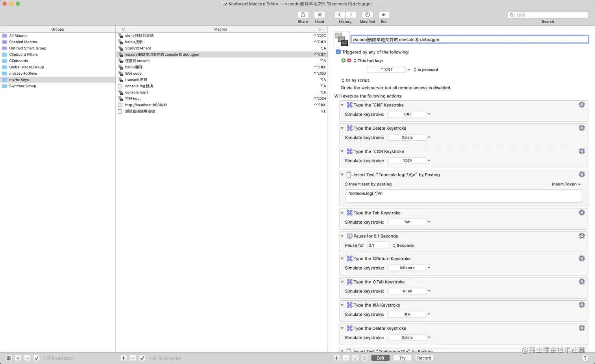Open gear menu for Type the ⌥⌘F Keystroke action
The width and height of the screenshot is (595, 364).
tap(582, 105)
